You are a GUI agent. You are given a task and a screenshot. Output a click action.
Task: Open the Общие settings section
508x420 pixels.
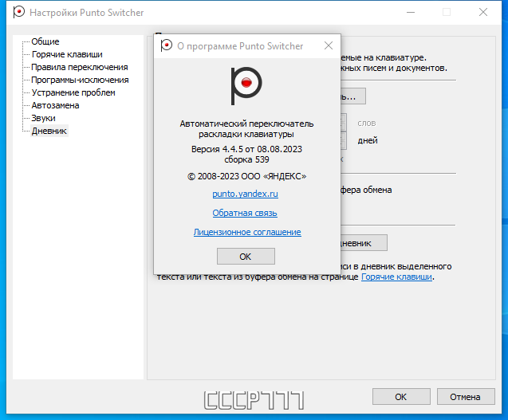(x=45, y=41)
